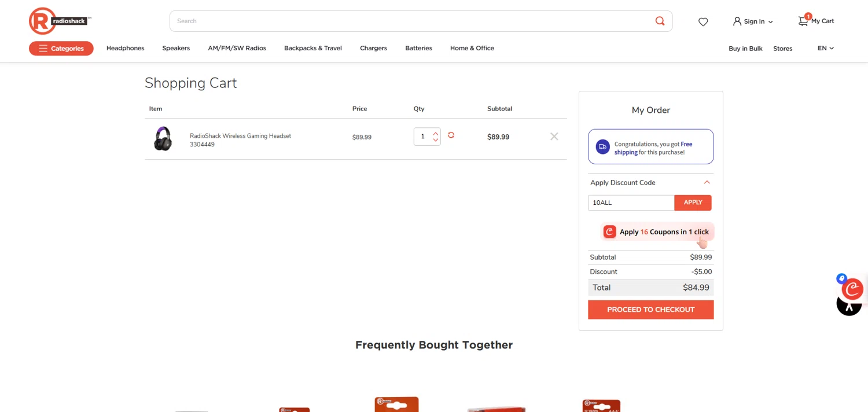Go to Headphones category

(x=126, y=48)
